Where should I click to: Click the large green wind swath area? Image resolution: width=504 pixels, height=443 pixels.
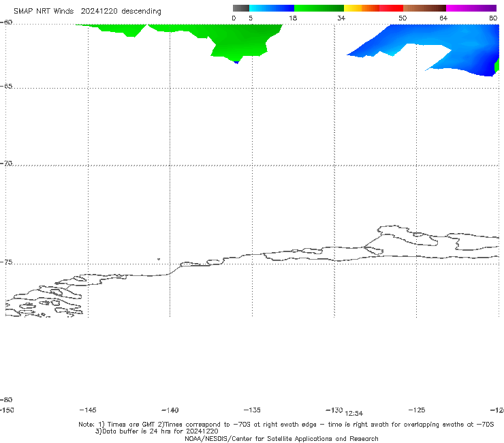(x=238, y=40)
